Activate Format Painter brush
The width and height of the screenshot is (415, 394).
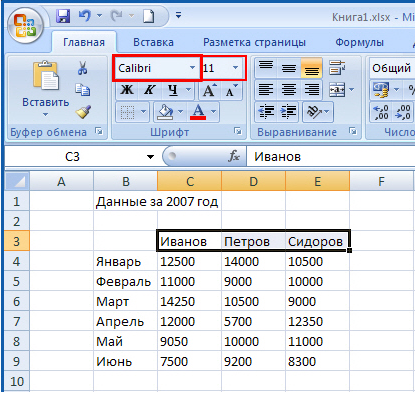(x=83, y=112)
